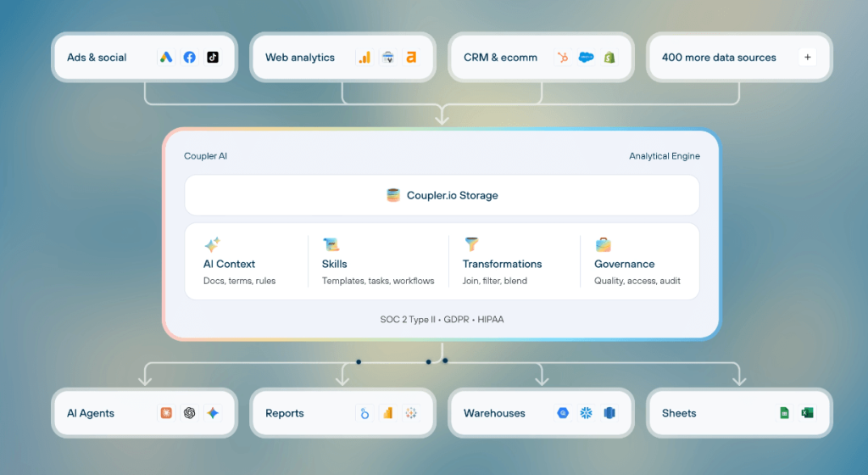
Task: Click the 'Analytical Engine' label
Action: 665,156
